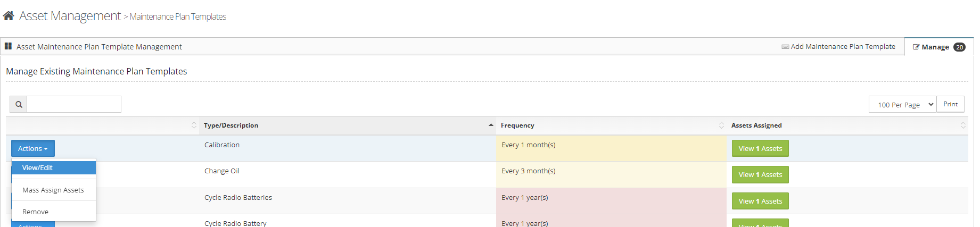Click the first column sort icon
Viewport: 980px width, 227px height.
194,125
